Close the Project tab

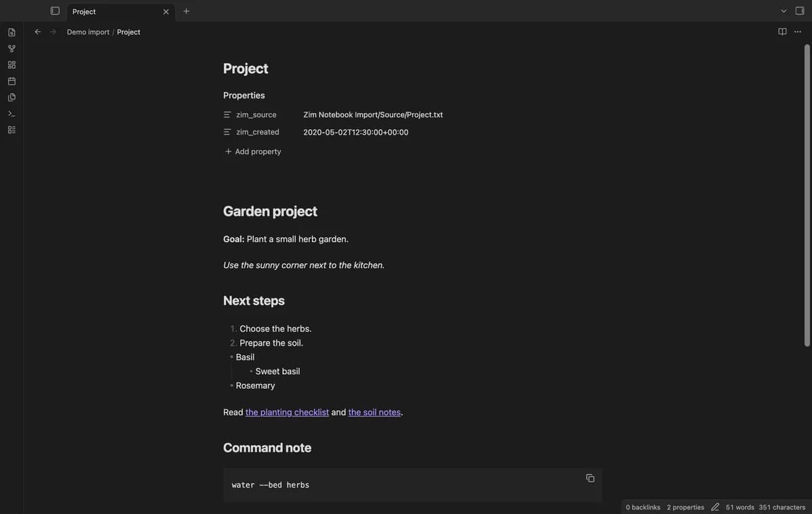click(x=166, y=11)
